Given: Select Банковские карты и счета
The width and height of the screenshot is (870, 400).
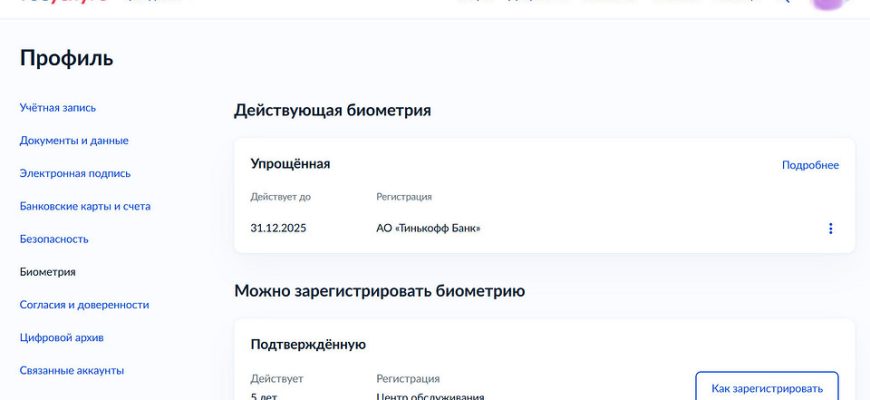Looking at the screenshot, I should (85, 207).
